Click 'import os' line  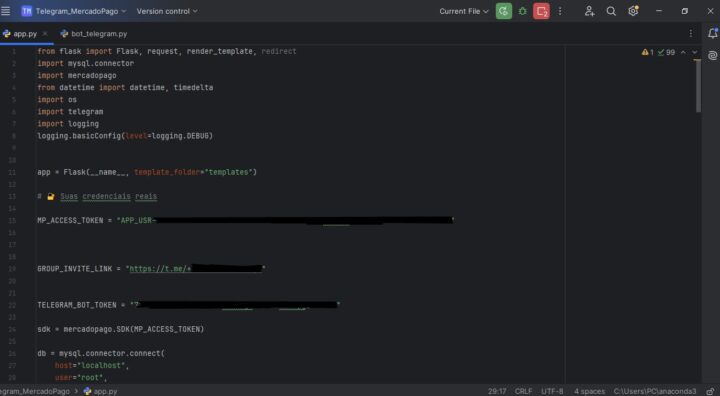coord(57,100)
